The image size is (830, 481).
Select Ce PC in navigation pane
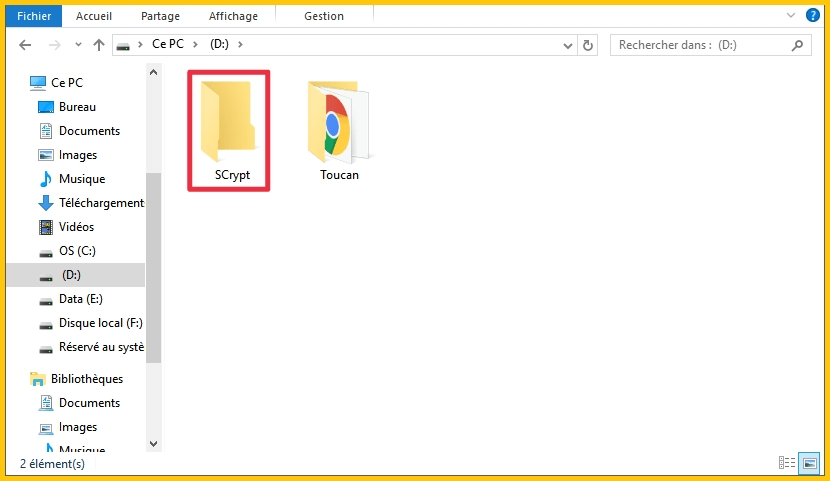67,83
